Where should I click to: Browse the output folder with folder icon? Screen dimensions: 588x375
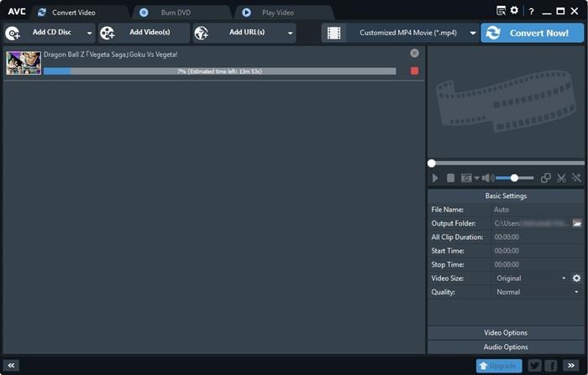(x=577, y=223)
